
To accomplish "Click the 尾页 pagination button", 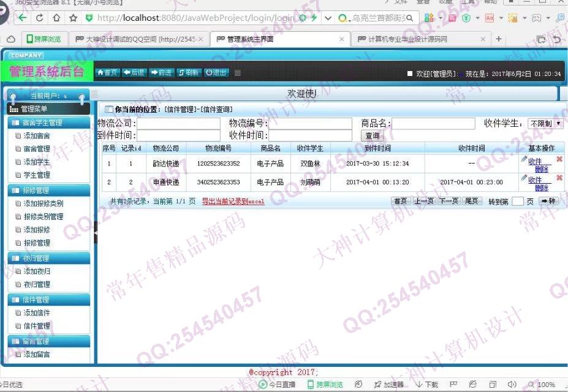I will tap(472, 202).
